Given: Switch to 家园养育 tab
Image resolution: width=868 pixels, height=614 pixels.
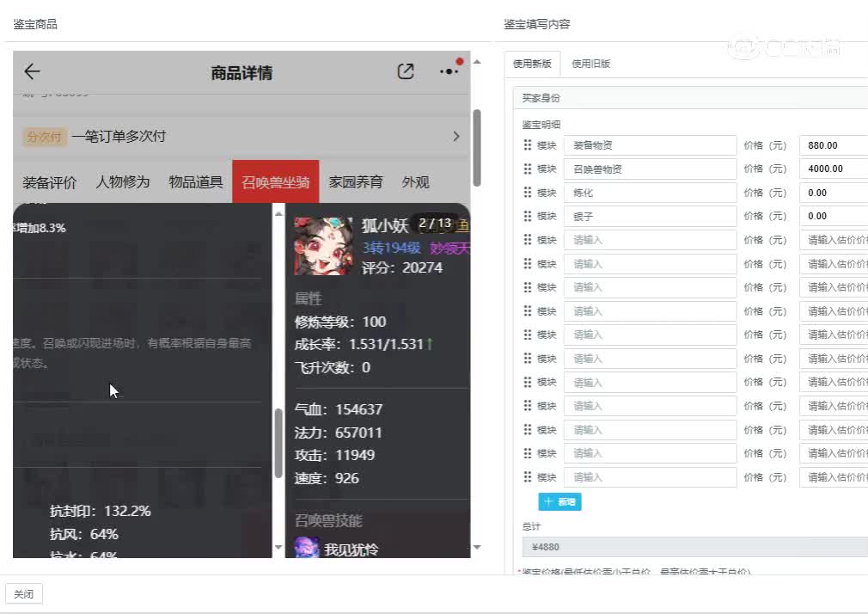Looking at the screenshot, I should [x=356, y=182].
